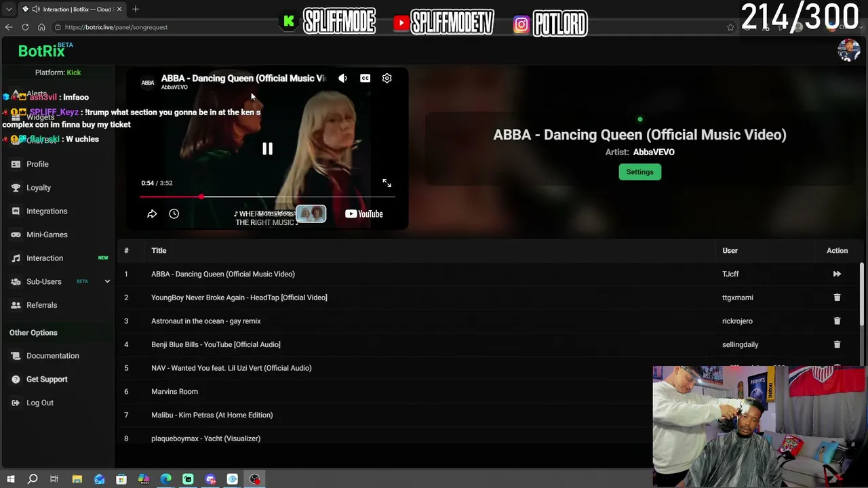The width and height of the screenshot is (868, 488).
Task: Open a new browser tab
Action: tap(136, 9)
